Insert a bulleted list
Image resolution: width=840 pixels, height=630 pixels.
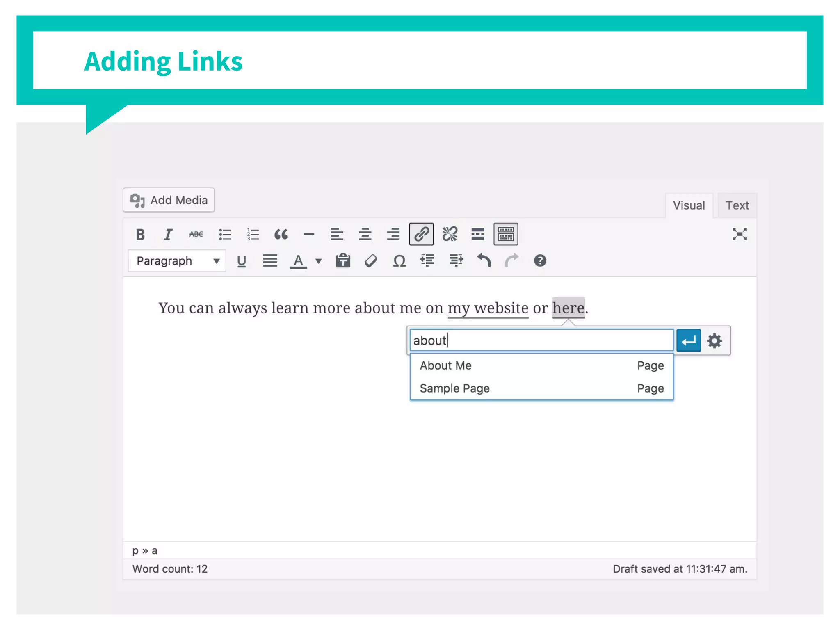[x=225, y=235]
